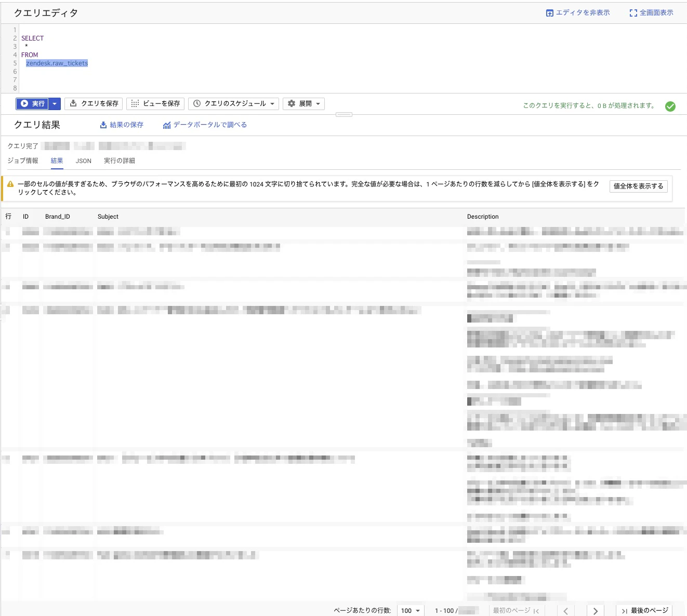This screenshot has height=616, width=687.
Task: Open the JSON tab
Action: pyautogui.click(x=84, y=161)
